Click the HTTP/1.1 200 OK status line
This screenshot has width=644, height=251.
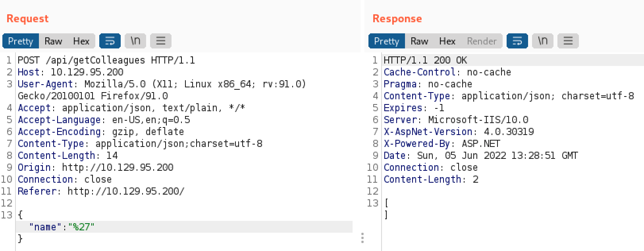[x=425, y=60]
